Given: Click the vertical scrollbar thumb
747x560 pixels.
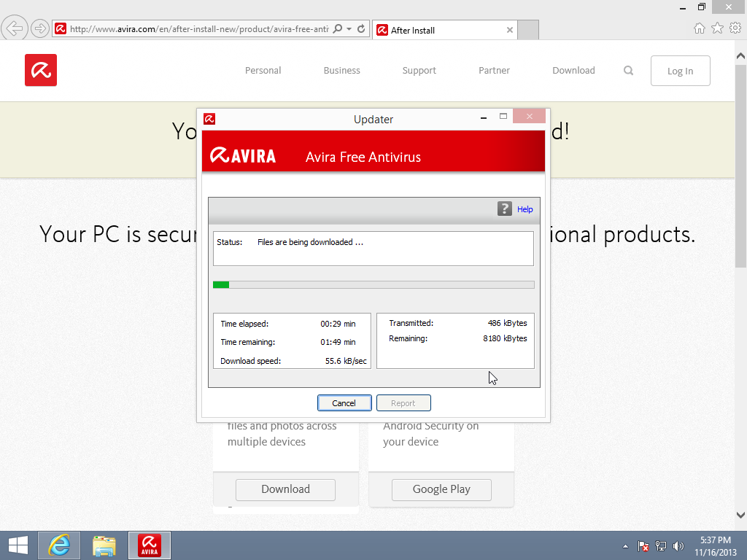Looking at the screenshot, I should 741,166.
